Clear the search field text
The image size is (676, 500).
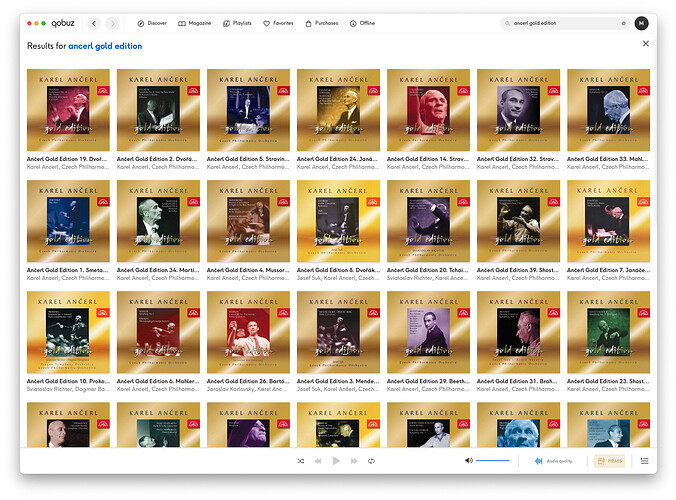[623, 23]
